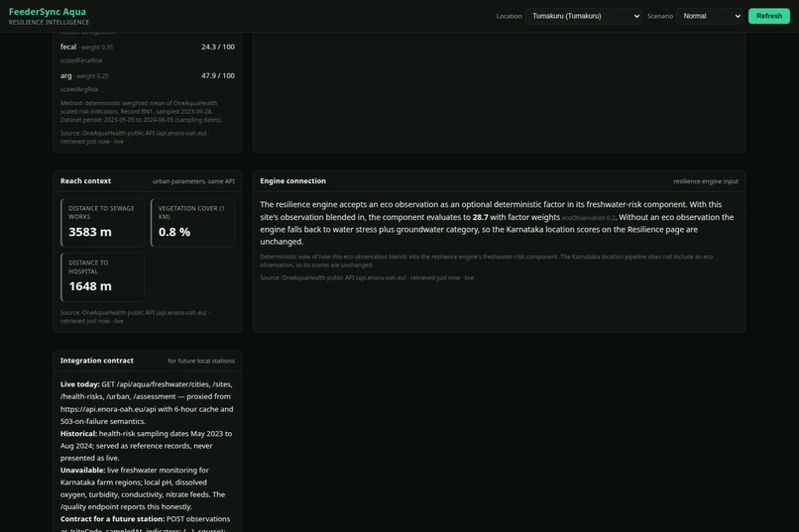Screen dimensions: 799x532
Task: Click the 'Live today:' label in Integration contract
Action: (80, 384)
